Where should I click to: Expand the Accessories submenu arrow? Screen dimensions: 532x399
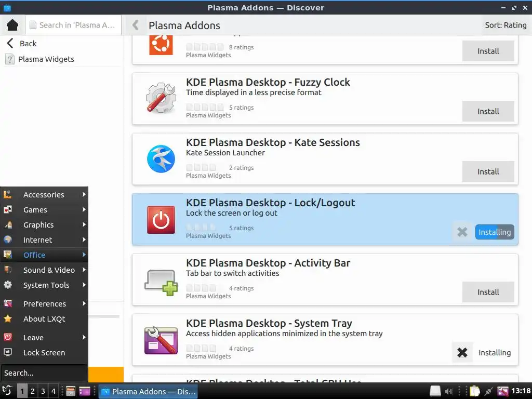click(84, 194)
